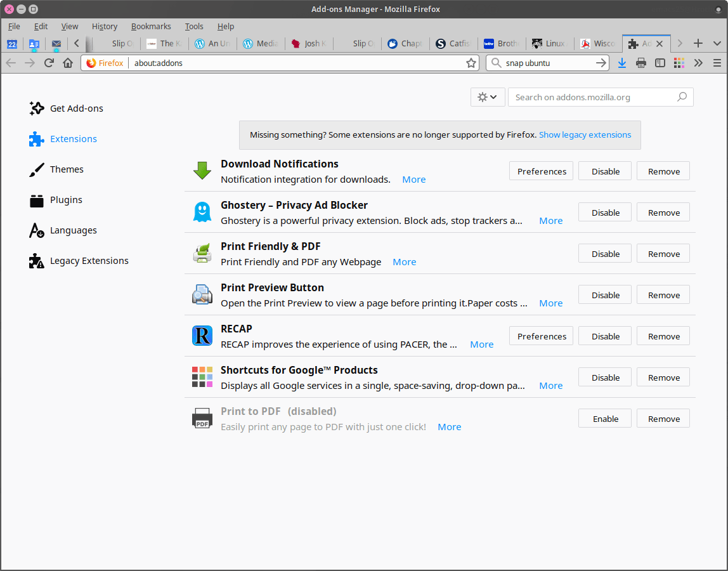Open Preferences for RECAP
This screenshot has height=571, width=728.
tap(542, 336)
